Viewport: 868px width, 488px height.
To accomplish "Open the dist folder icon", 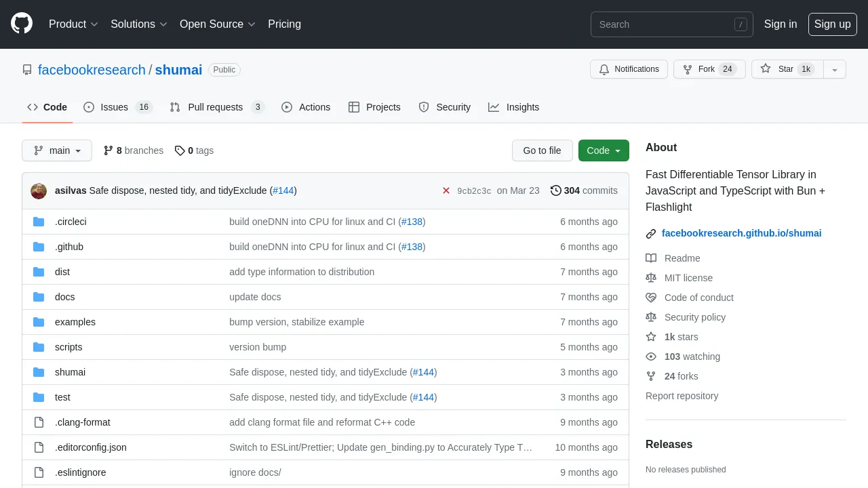I will [39, 272].
